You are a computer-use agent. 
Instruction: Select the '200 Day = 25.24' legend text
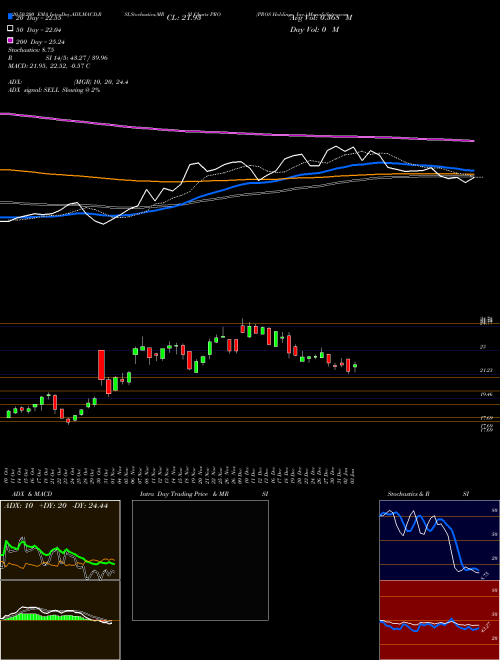[x=40, y=42]
